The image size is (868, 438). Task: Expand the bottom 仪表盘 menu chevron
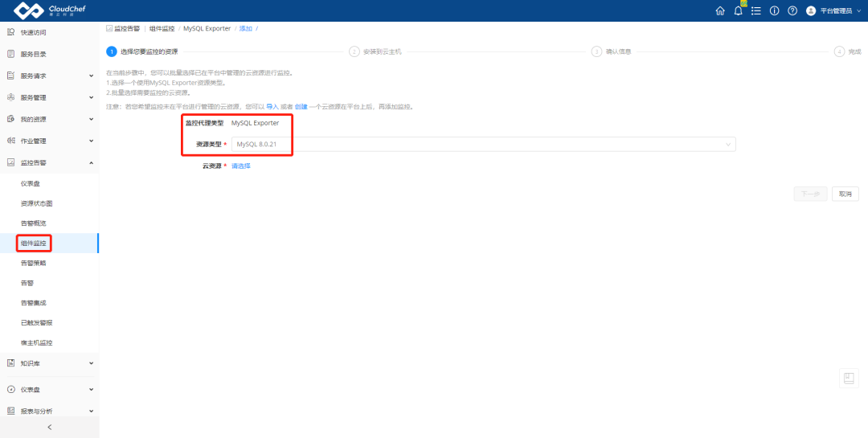point(92,389)
